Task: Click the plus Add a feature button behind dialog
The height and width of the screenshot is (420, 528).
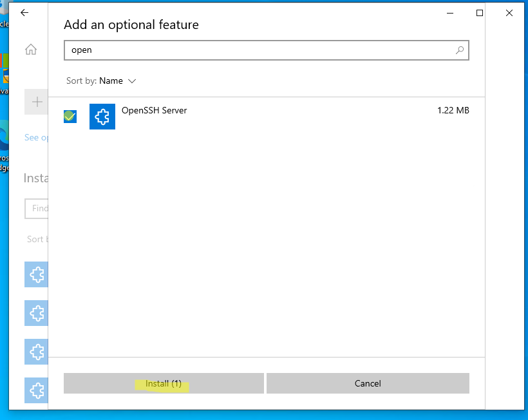Action: [36, 102]
